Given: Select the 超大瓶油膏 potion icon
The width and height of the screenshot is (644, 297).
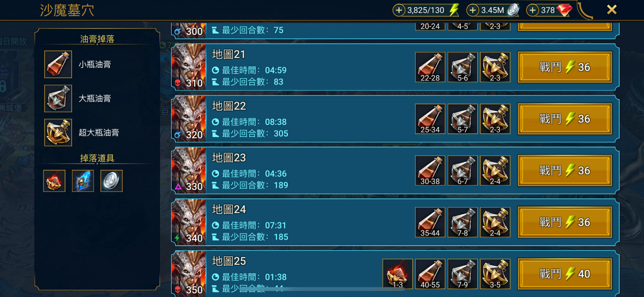Looking at the screenshot, I should 58,132.
